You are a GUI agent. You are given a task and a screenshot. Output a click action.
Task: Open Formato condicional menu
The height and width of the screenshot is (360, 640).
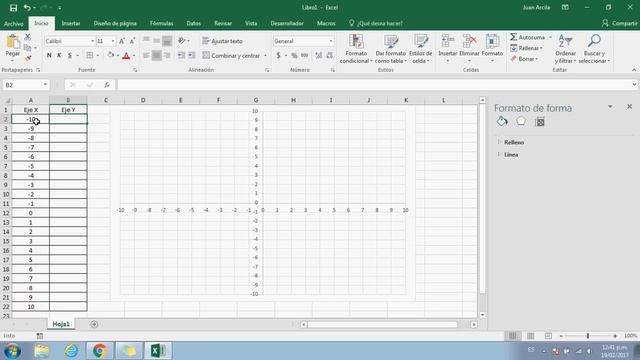[356, 49]
